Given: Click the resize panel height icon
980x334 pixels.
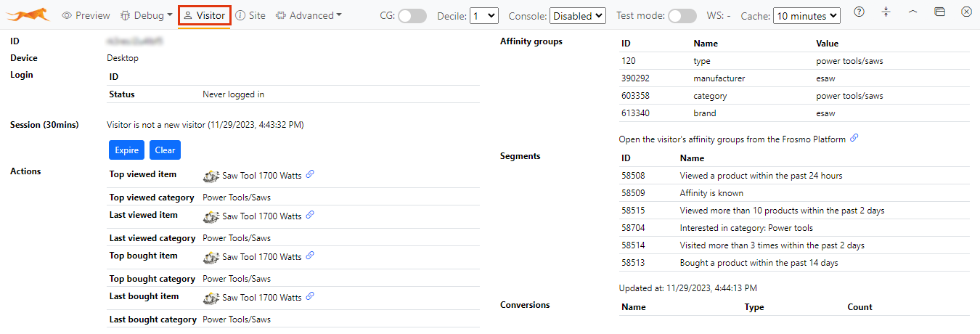Looking at the screenshot, I should pyautogui.click(x=886, y=12).
